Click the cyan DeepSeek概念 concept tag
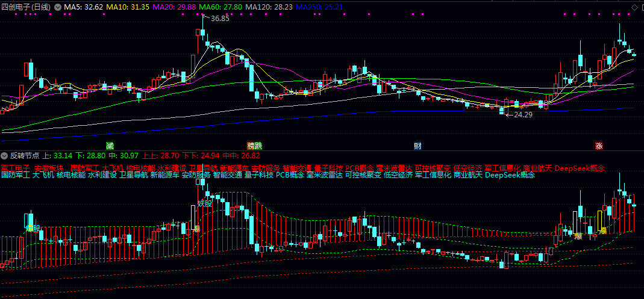Viewport: 644px width, 299px height. pos(510,175)
